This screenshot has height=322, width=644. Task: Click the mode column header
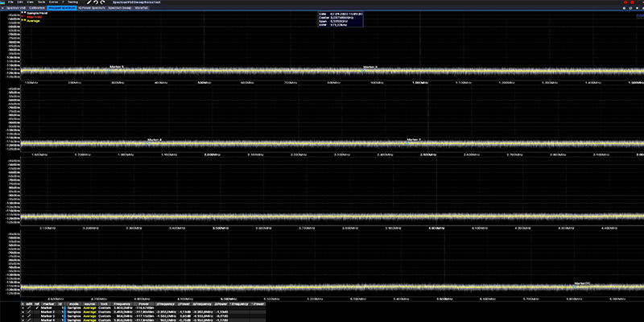click(73, 304)
